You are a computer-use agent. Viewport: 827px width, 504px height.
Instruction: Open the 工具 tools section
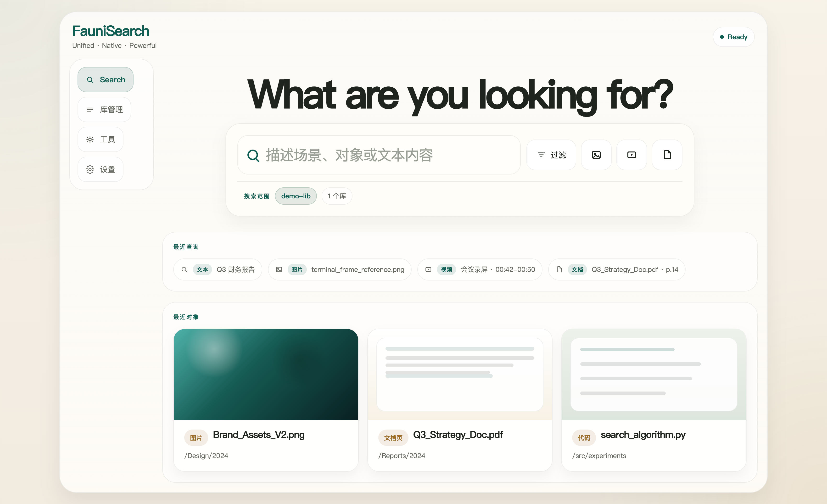[100, 139]
